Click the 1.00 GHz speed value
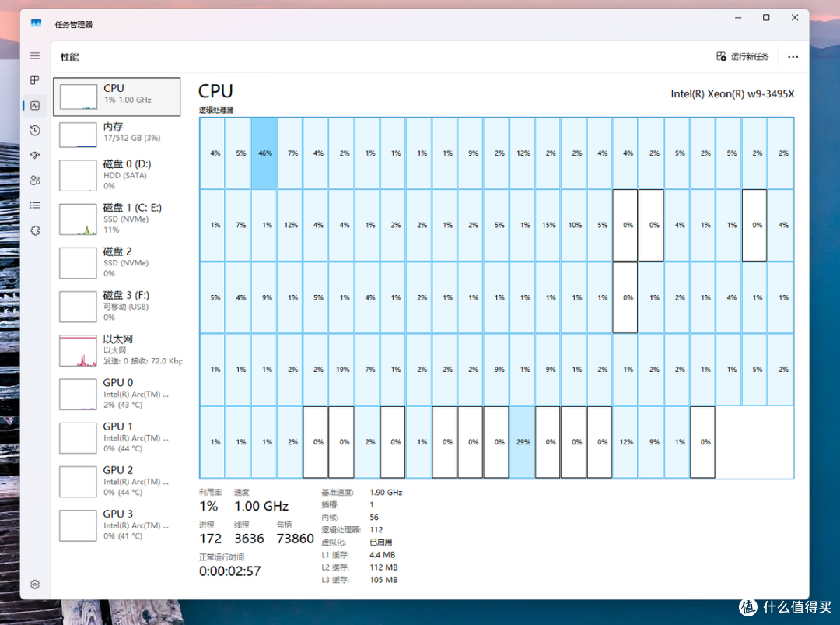The image size is (840, 625). [x=261, y=507]
